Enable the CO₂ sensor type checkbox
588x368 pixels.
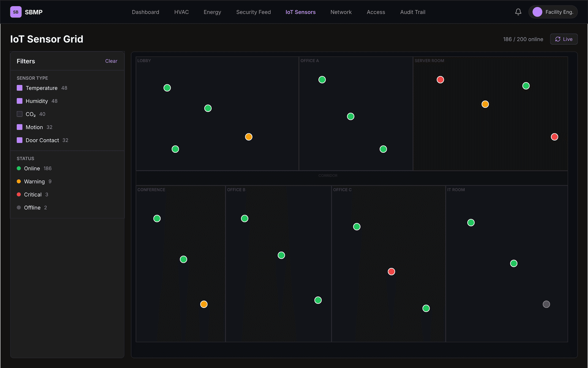[20, 114]
